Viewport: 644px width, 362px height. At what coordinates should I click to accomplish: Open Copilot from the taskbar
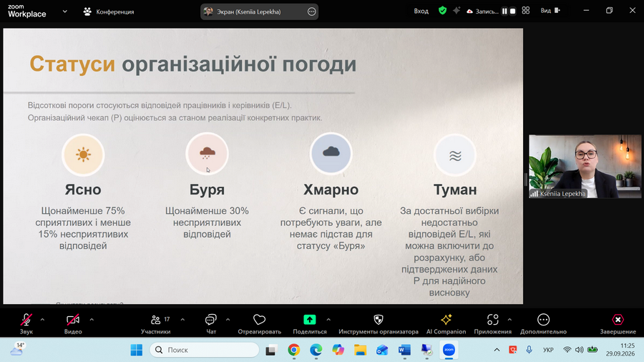point(338,350)
